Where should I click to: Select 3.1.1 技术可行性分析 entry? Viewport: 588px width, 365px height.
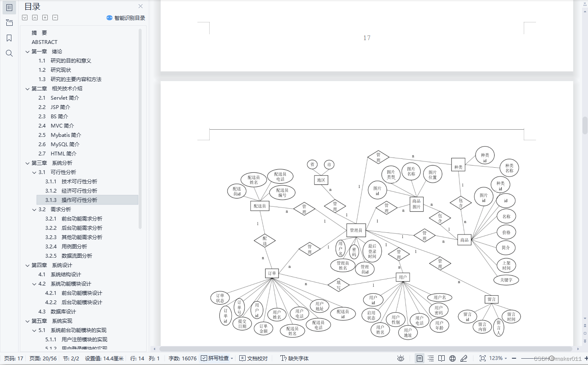click(71, 182)
